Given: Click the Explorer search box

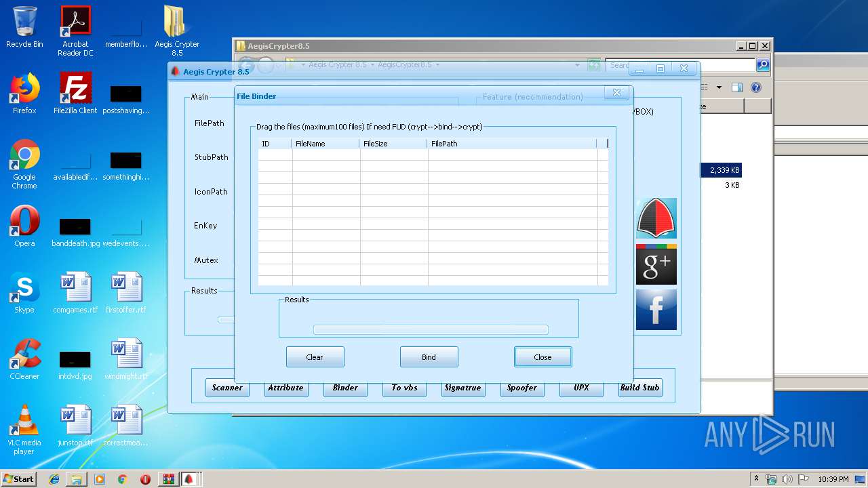Looking at the screenshot, I should [680, 65].
